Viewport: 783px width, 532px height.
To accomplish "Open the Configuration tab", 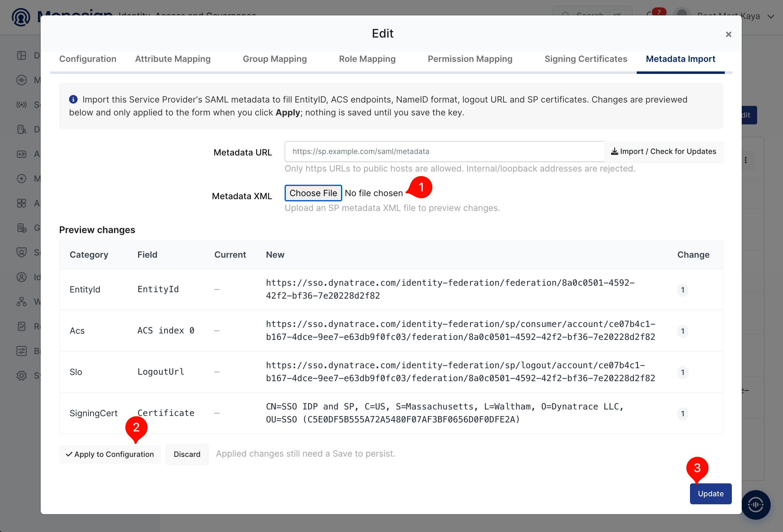I will click(x=87, y=59).
